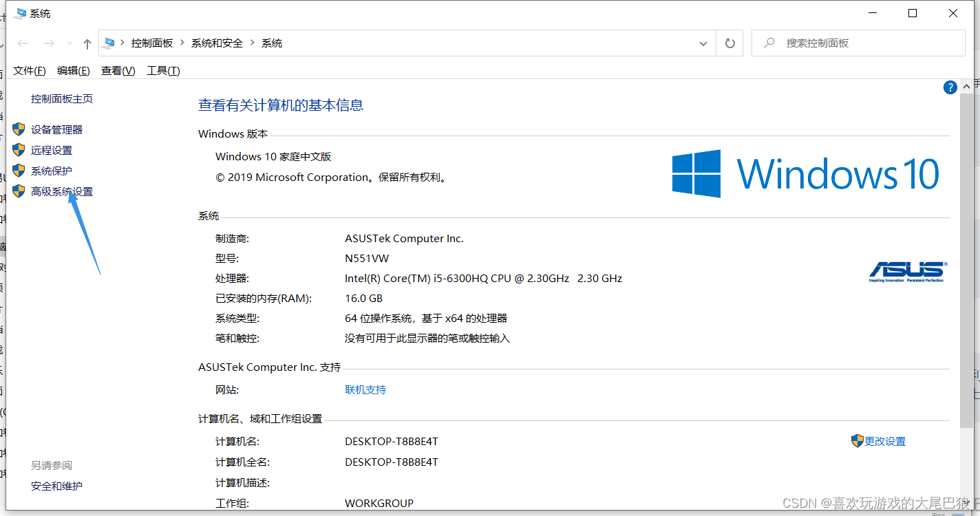
Task: Open 联机支持 website link
Action: point(365,389)
